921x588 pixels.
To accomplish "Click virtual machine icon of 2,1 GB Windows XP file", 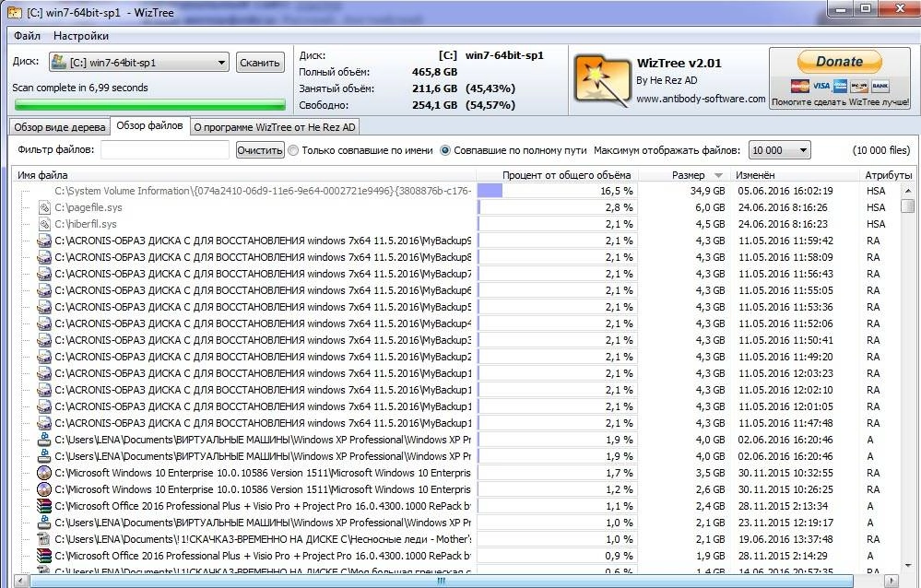I will tap(44, 523).
